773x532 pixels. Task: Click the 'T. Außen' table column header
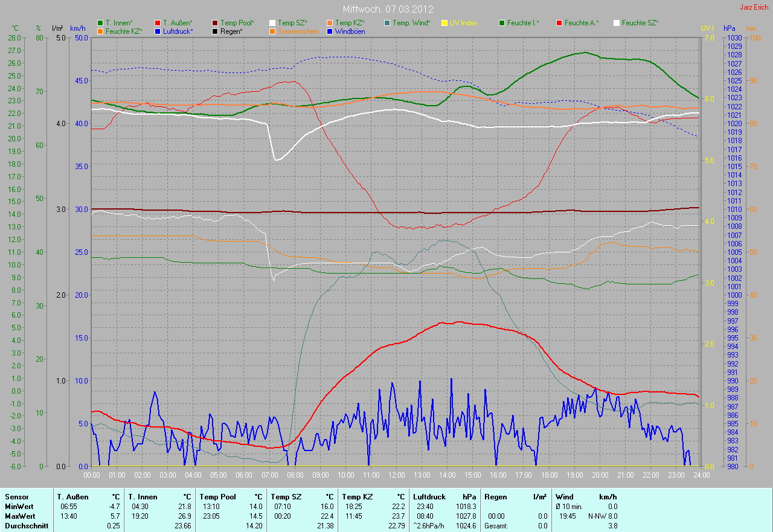point(73,497)
